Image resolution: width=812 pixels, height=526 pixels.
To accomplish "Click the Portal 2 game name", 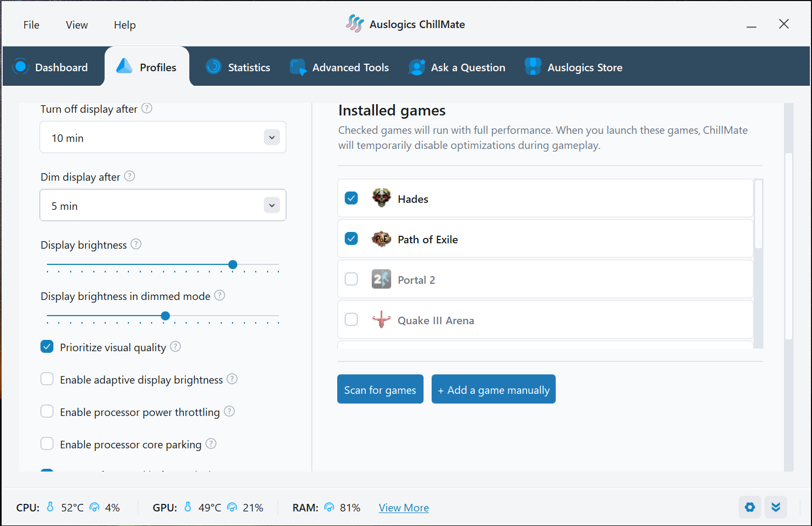I will click(416, 280).
